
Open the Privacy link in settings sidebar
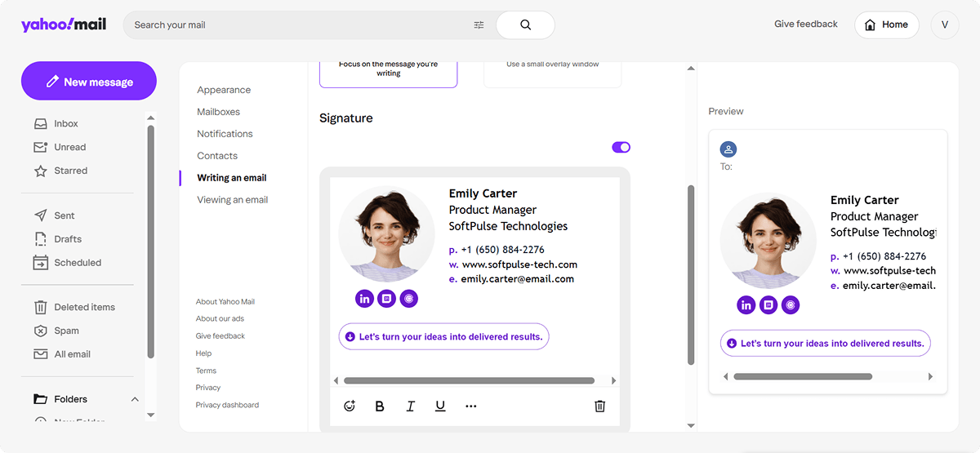tap(208, 388)
